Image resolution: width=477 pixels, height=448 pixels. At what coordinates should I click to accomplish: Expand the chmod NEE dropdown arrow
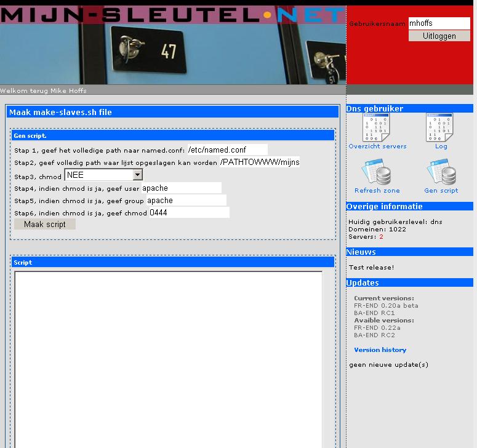(137, 175)
